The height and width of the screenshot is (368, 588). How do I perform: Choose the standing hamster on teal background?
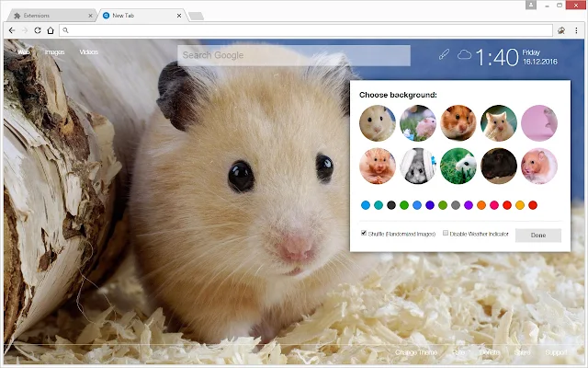(499, 123)
